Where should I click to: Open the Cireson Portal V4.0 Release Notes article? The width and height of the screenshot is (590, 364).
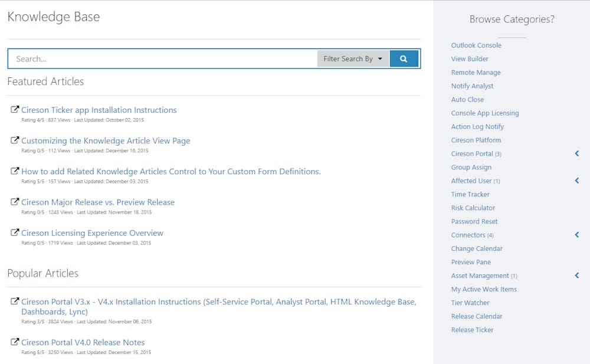82,342
